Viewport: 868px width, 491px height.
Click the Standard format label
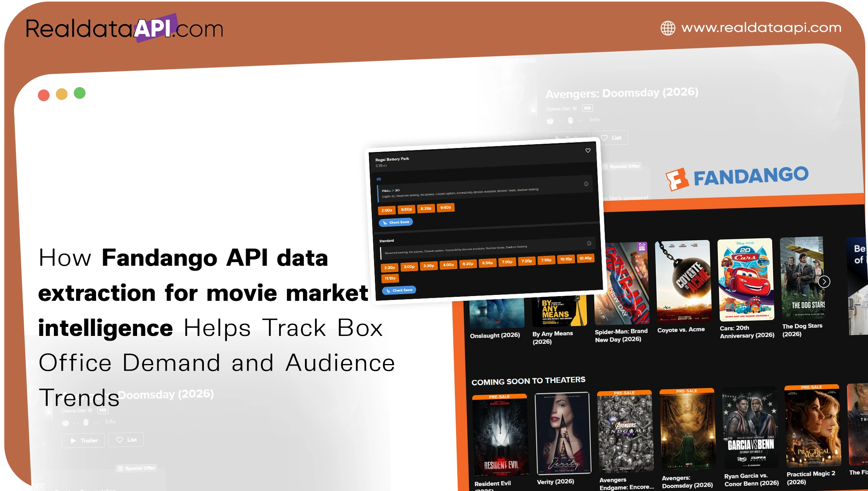point(387,241)
